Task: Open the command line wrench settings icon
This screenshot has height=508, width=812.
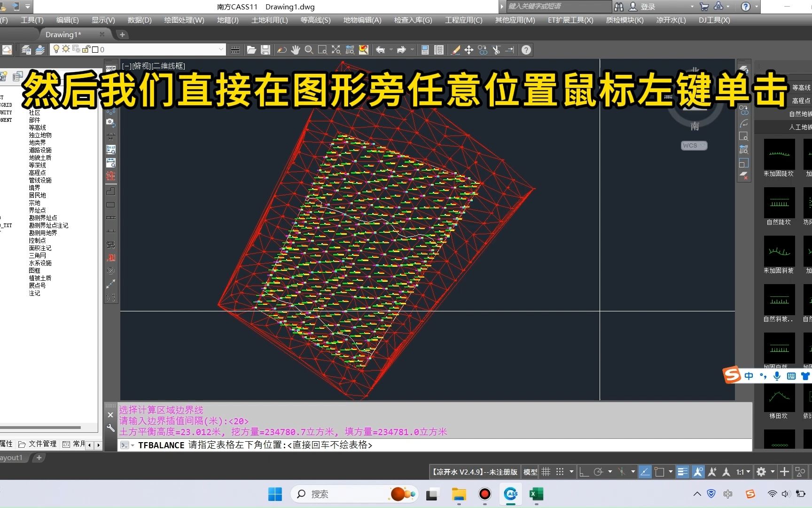Action: [110, 428]
